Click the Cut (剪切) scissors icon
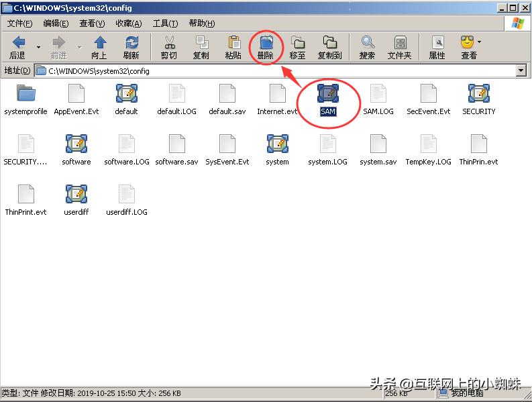This screenshot has height=402, width=532. [169, 43]
